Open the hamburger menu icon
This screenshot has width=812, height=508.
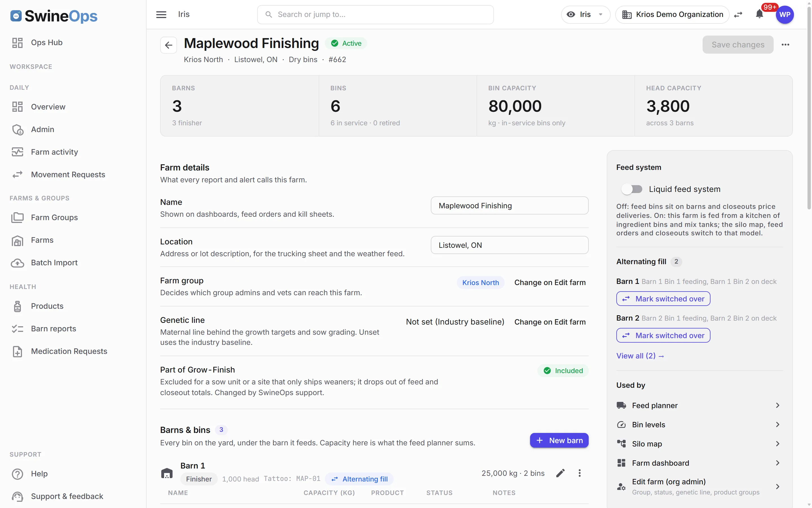(x=161, y=14)
